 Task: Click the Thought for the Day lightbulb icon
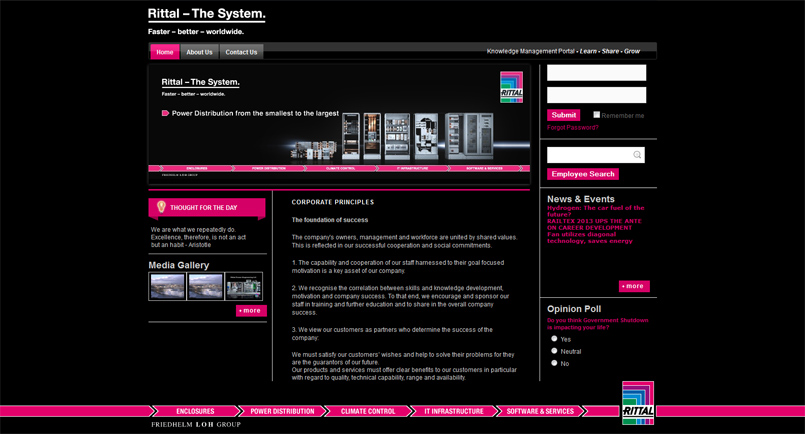tap(161, 206)
